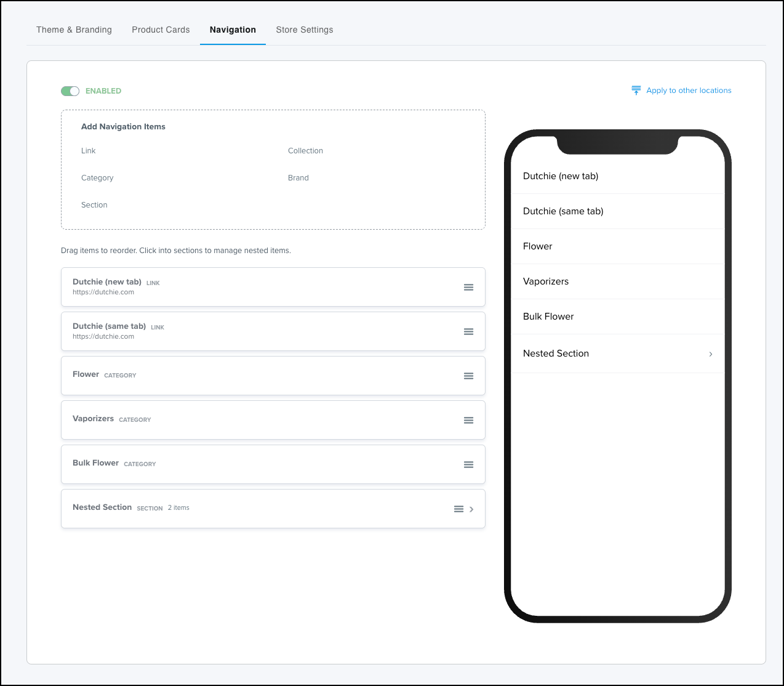Select Dutchie (new tab) link card
Viewport: 784px width, 686px height.
click(x=273, y=287)
